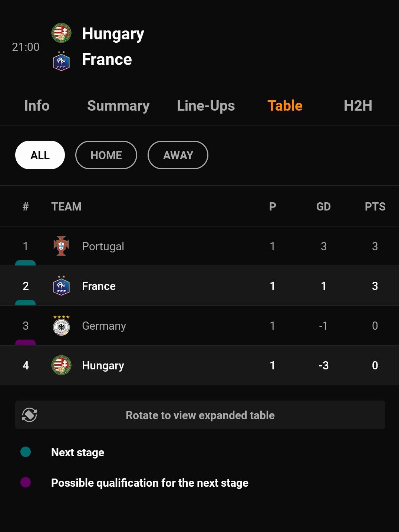The width and height of the screenshot is (399, 532).
Task: Tap the France crest in match header
Action: pos(61,61)
